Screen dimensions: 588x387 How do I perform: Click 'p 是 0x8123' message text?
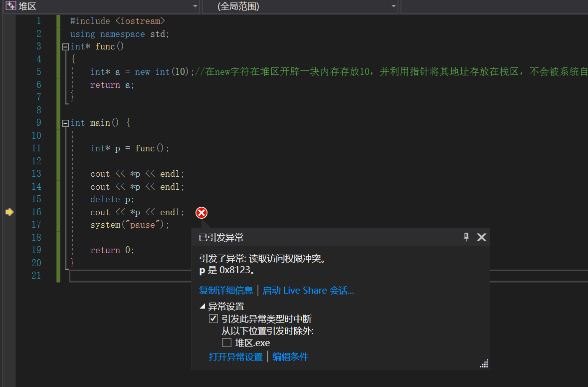click(227, 270)
